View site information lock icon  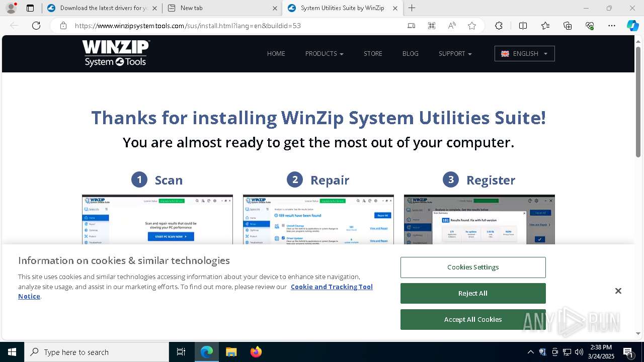63,26
